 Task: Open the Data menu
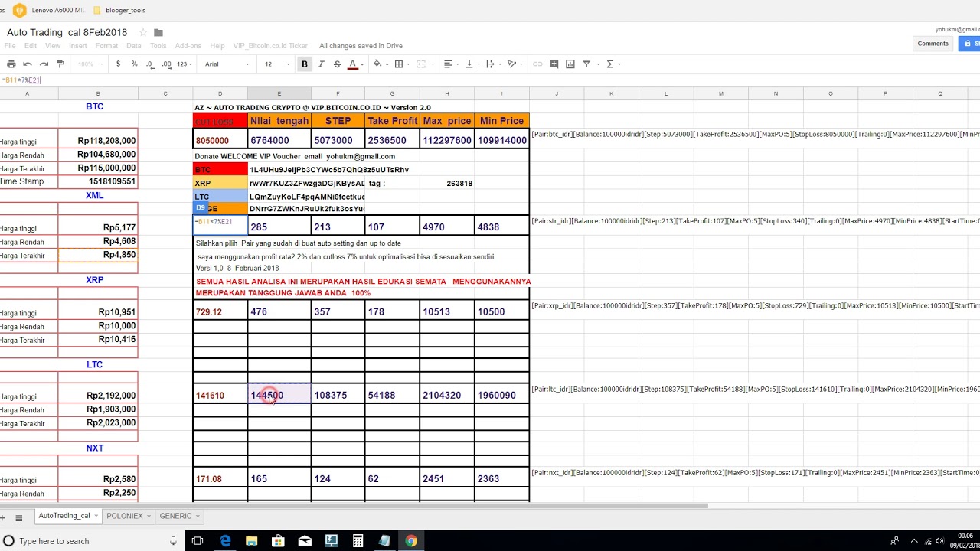(134, 46)
